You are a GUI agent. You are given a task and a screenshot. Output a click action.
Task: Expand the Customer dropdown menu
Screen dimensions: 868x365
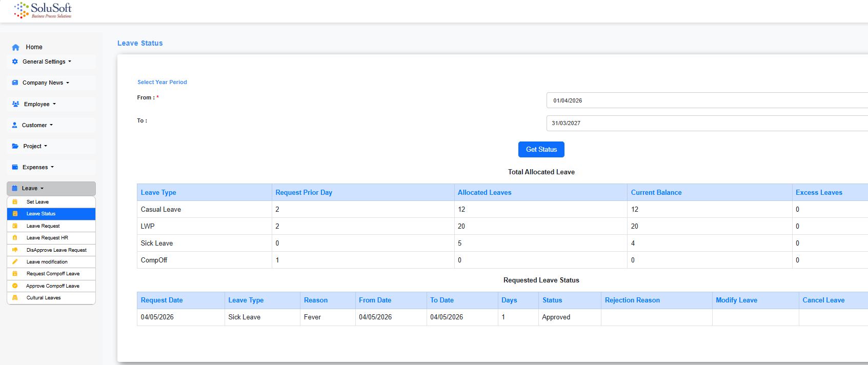51,125
